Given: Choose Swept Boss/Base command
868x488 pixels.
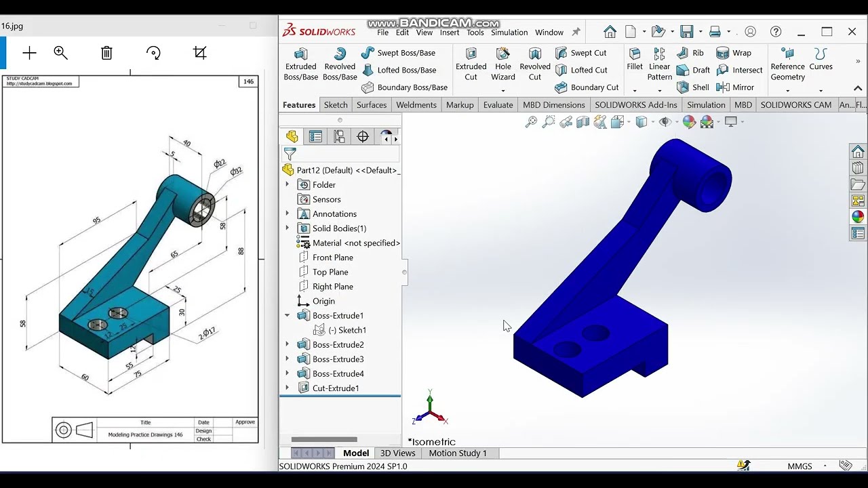Looking at the screenshot, I should 398,53.
